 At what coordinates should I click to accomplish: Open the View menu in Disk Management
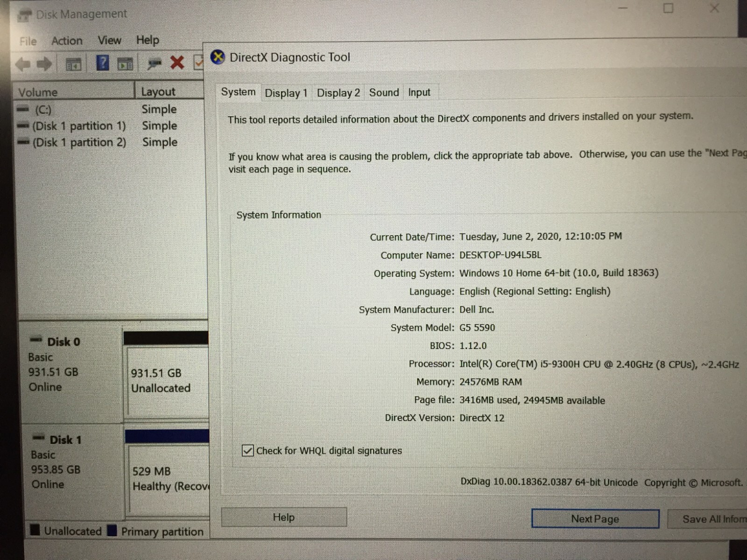pyautogui.click(x=109, y=40)
